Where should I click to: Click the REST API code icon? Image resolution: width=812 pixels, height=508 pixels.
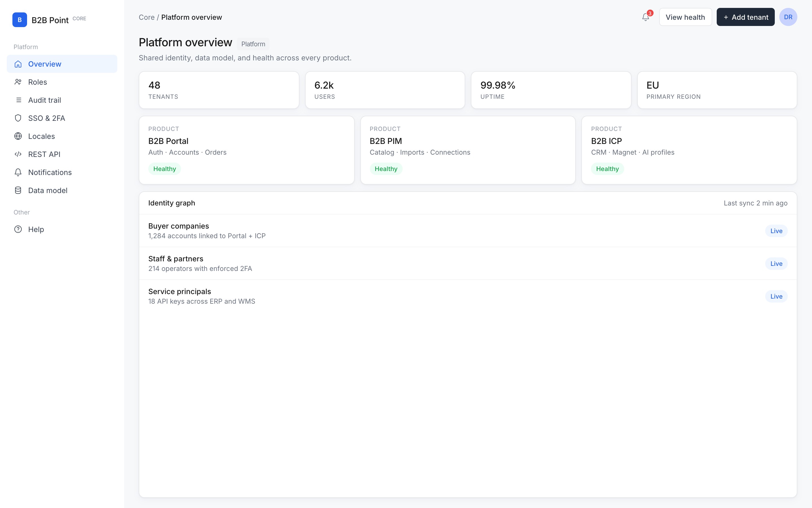pos(18,154)
